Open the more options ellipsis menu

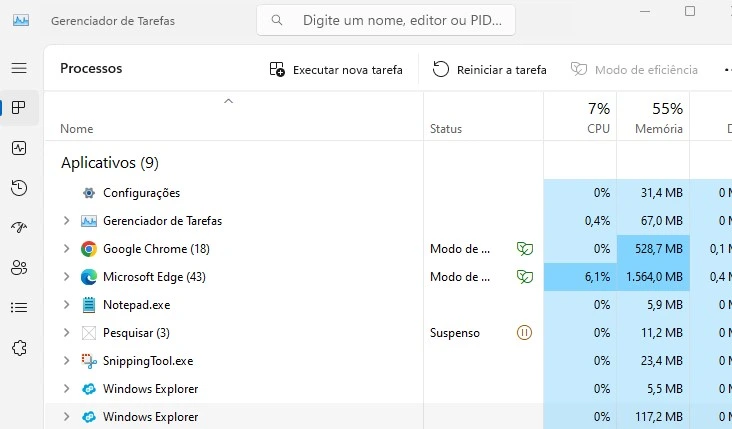pyautogui.click(x=727, y=70)
